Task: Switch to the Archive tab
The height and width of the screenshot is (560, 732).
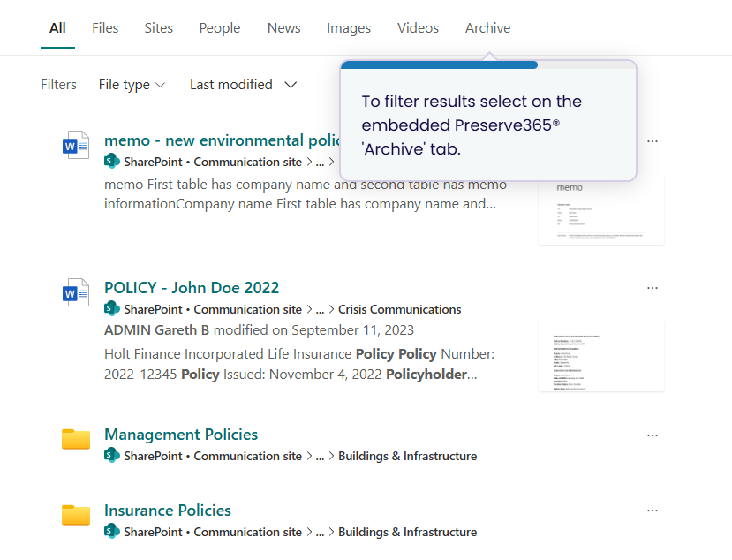Action: pos(487,28)
